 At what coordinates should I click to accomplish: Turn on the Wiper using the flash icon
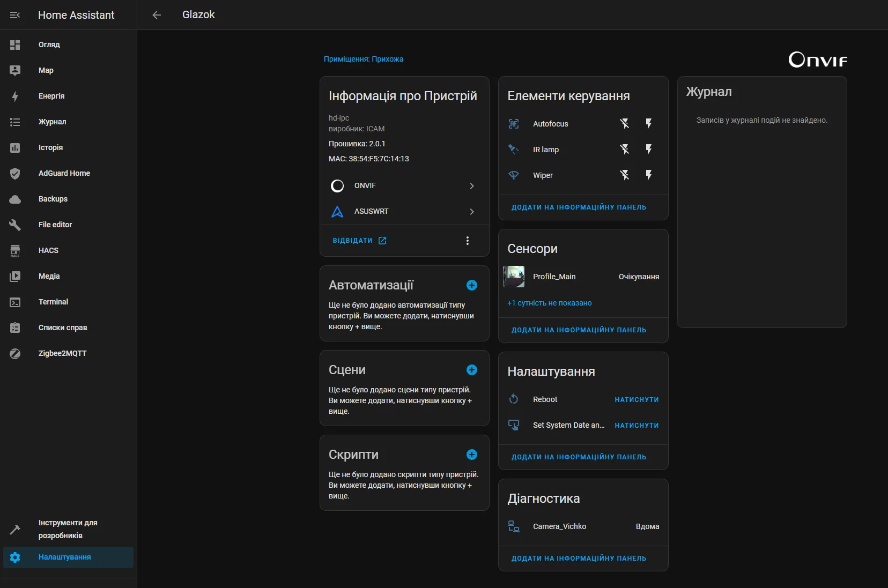click(x=649, y=175)
